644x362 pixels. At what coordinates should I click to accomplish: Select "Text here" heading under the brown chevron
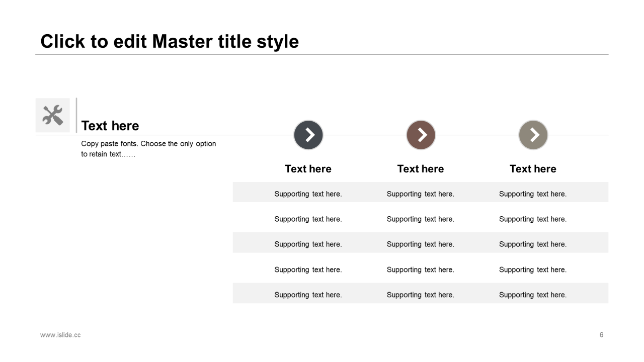point(421,169)
